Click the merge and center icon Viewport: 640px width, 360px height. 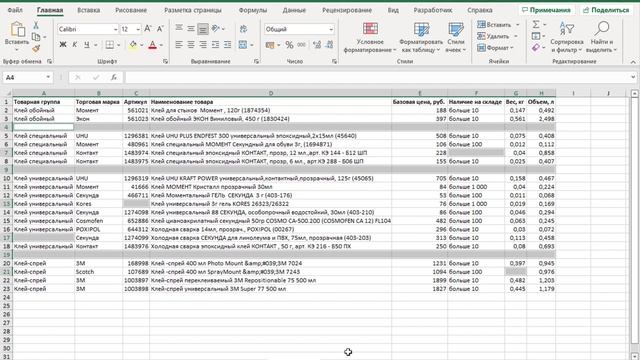242,45
